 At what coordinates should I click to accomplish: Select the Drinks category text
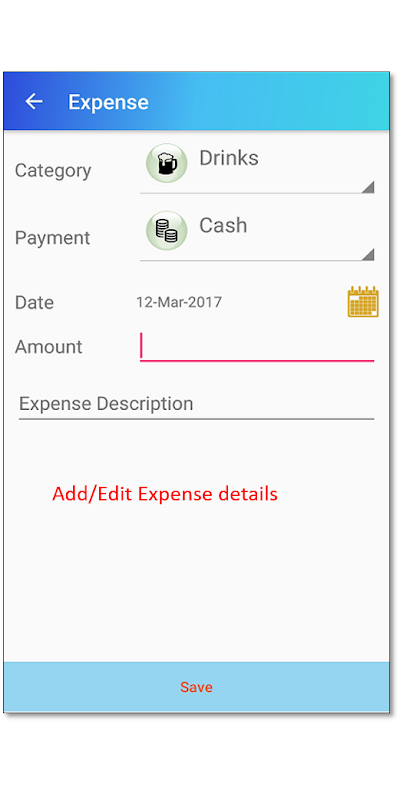tap(229, 158)
